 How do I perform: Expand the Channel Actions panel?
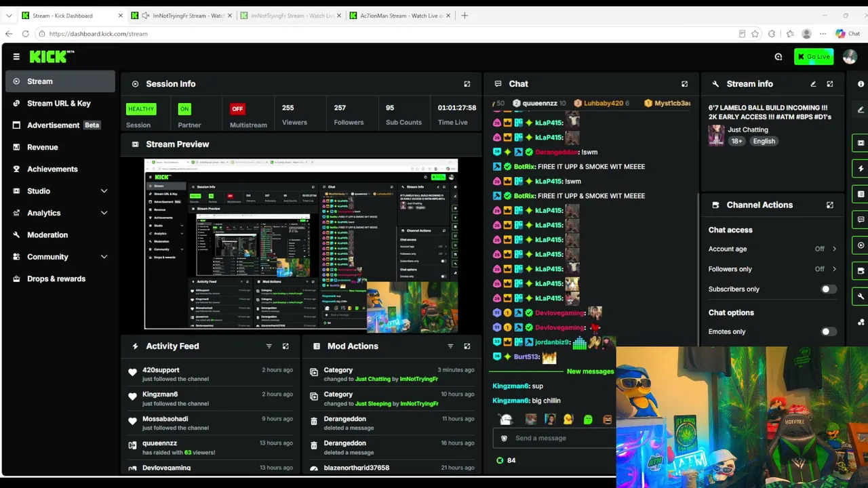click(829, 205)
